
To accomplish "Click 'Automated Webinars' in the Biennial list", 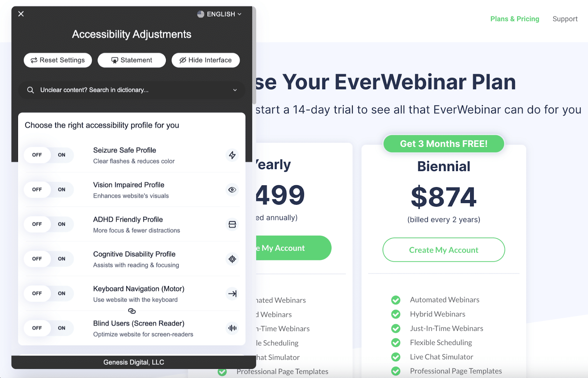I will click(x=445, y=300).
